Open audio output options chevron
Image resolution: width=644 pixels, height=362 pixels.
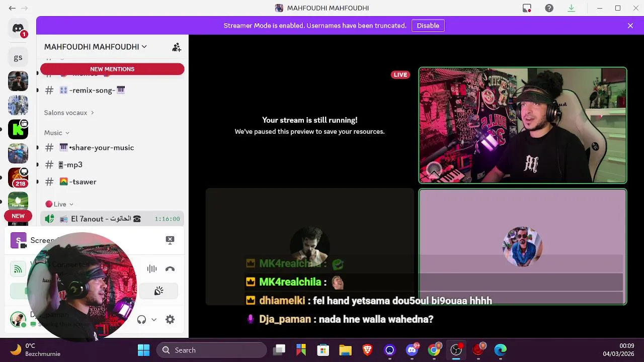click(154, 320)
